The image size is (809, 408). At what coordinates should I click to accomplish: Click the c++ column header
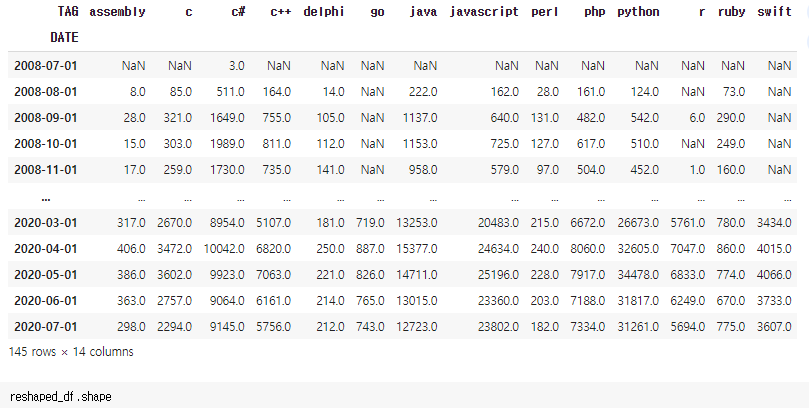click(281, 12)
